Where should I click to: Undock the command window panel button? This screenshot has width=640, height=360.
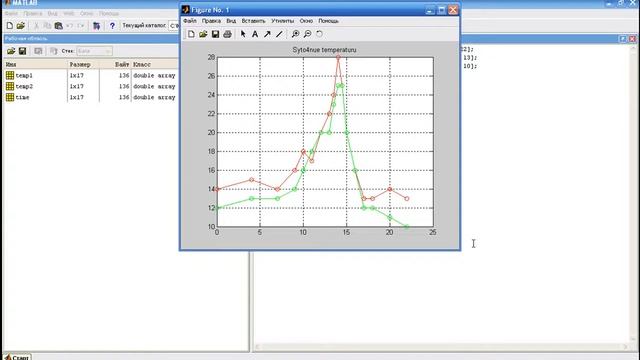pos(623,39)
